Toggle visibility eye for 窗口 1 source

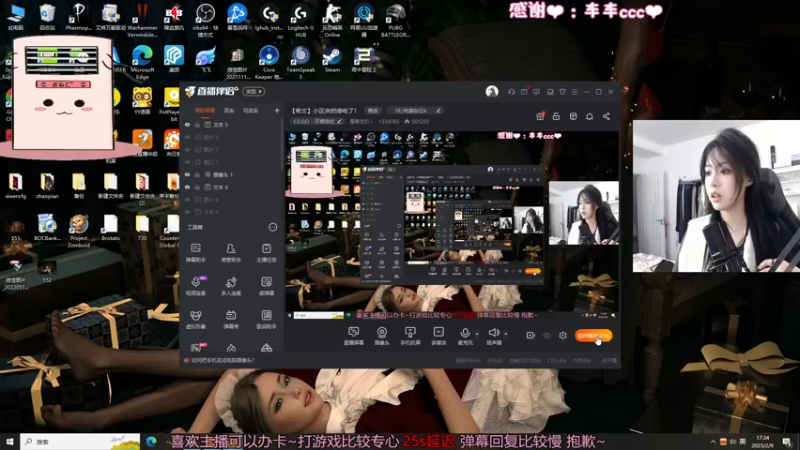[x=187, y=162]
